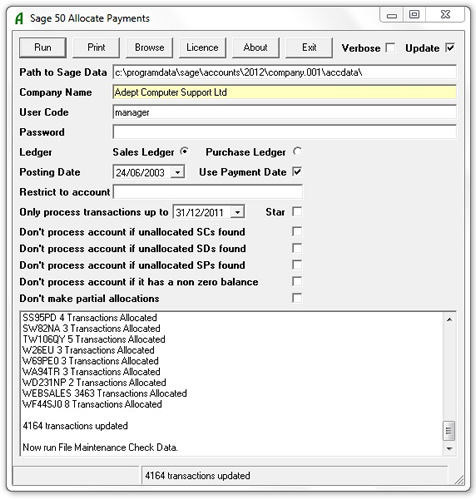Select the SS95PD 4 Transactions Allocated line
The image size is (476, 500).
point(90,318)
